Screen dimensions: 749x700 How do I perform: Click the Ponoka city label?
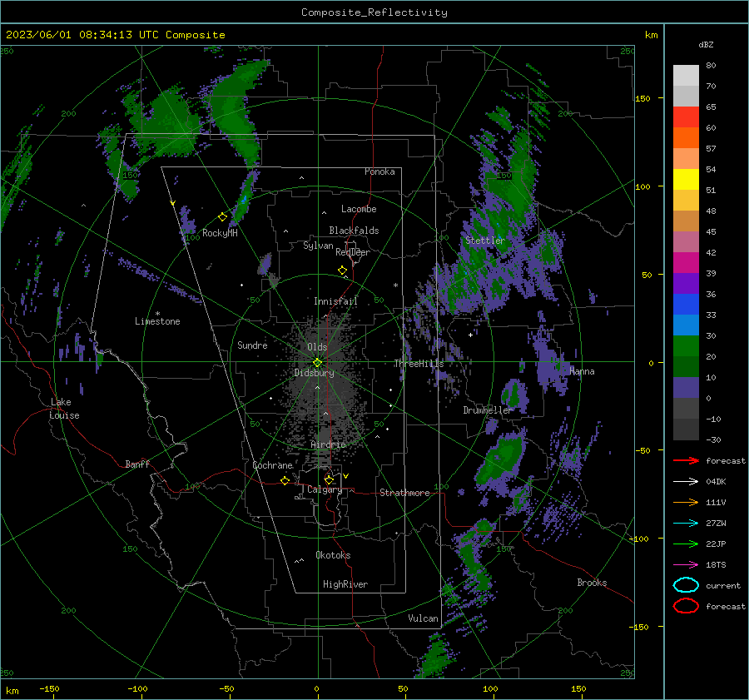(x=379, y=171)
